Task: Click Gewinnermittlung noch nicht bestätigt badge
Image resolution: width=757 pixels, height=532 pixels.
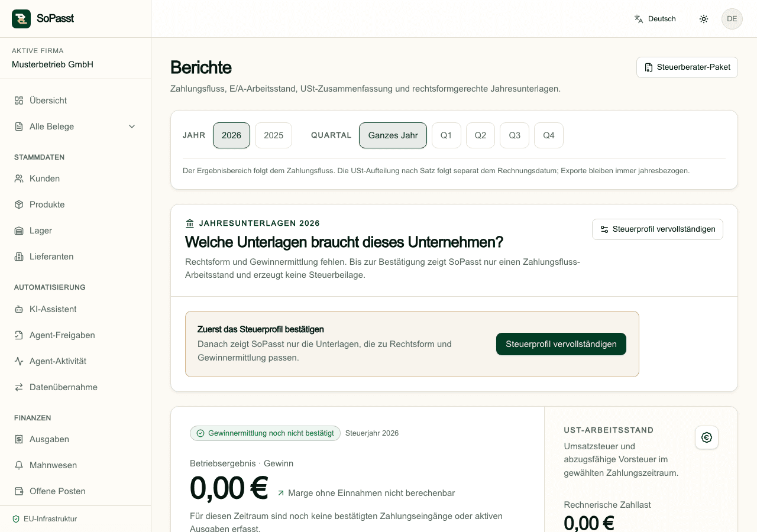Action: [266, 433]
